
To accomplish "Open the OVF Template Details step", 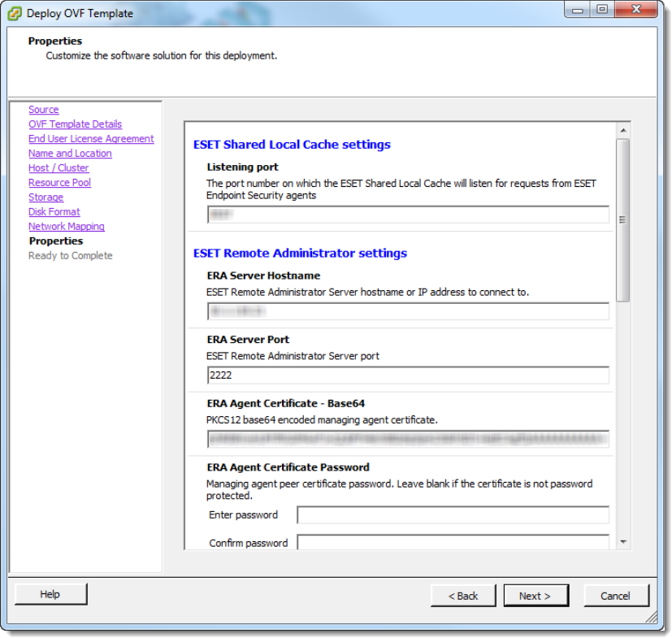I will click(x=76, y=124).
